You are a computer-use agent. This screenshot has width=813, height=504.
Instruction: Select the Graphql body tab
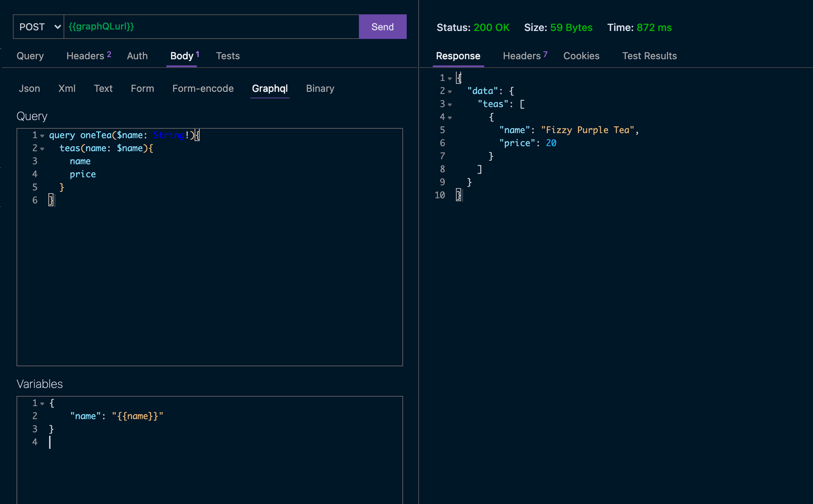click(270, 89)
